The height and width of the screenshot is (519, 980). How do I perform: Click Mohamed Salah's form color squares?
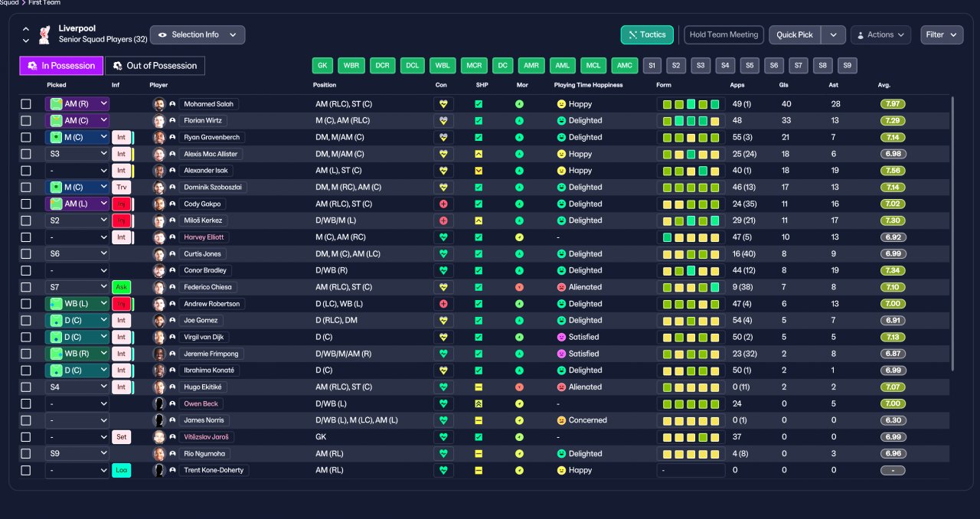pos(691,104)
